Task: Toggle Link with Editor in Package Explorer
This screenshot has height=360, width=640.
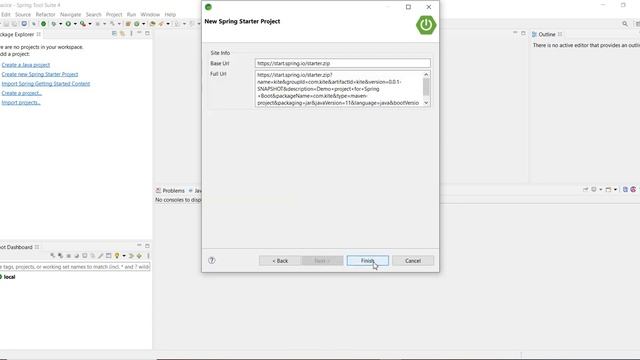Action: pyautogui.click(x=122, y=33)
